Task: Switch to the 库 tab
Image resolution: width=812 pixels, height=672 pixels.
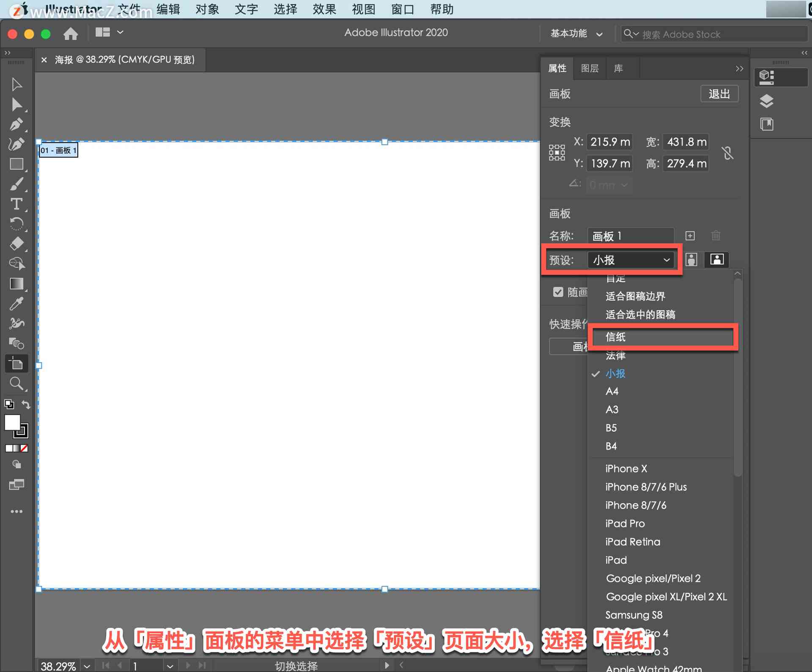Action: click(619, 68)
